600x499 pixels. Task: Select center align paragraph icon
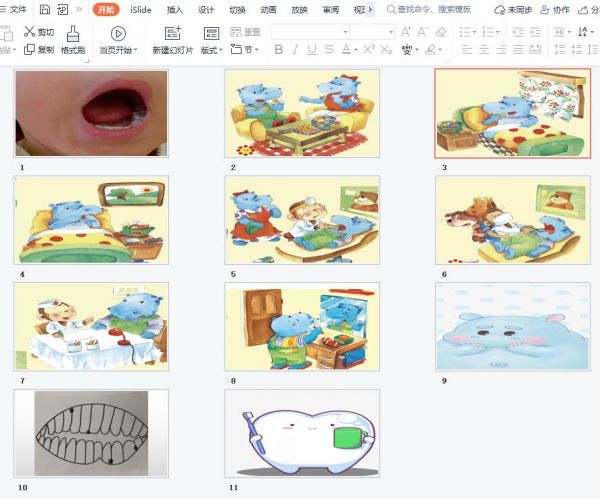pyautogui.click(x=484, y=49)
